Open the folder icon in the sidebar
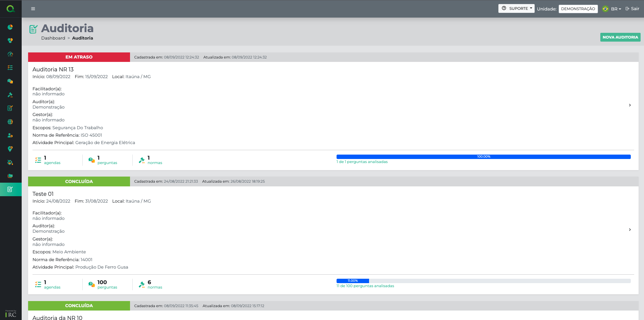Viewport: 644px width, 320px height. [x=10, y=176]
